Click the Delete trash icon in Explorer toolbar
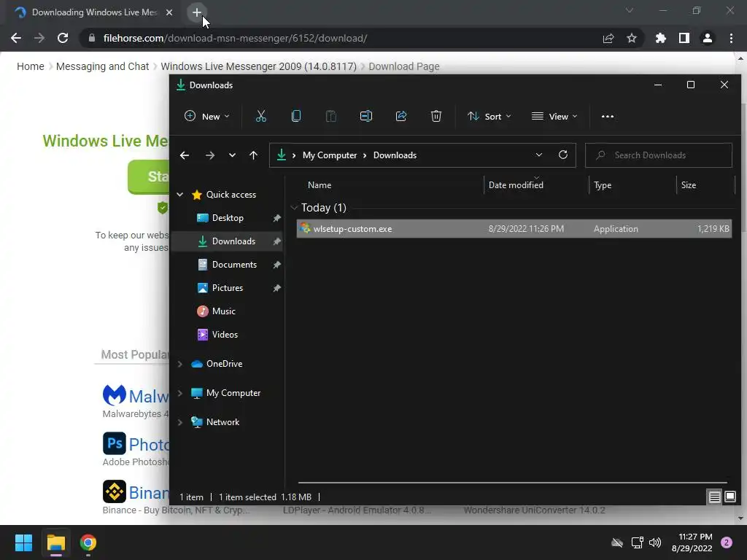747x560 pixels. (436, 116)
